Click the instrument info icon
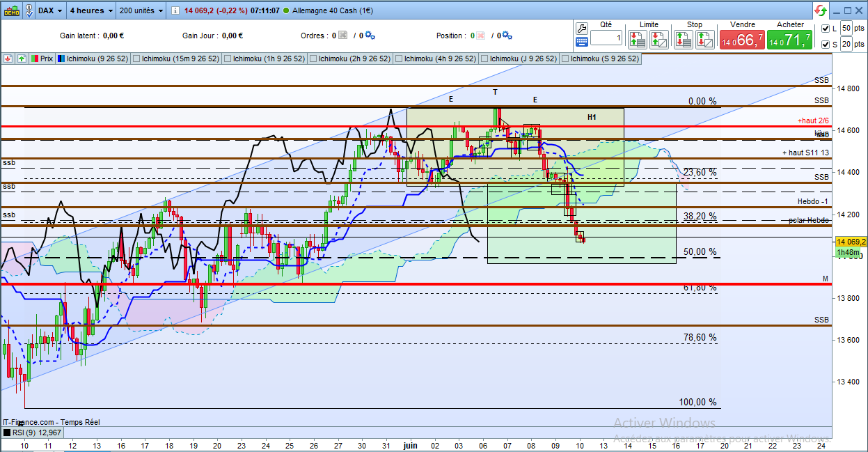 [175, 10]
